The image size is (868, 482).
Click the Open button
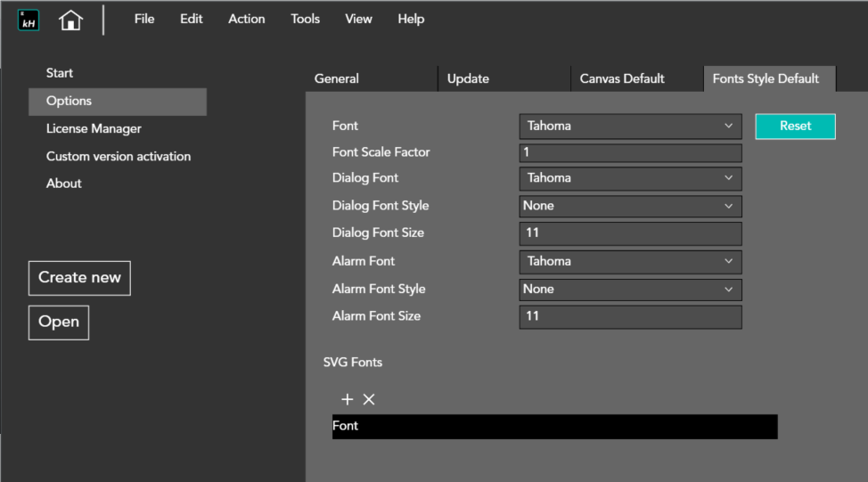(x=59, y=323)
